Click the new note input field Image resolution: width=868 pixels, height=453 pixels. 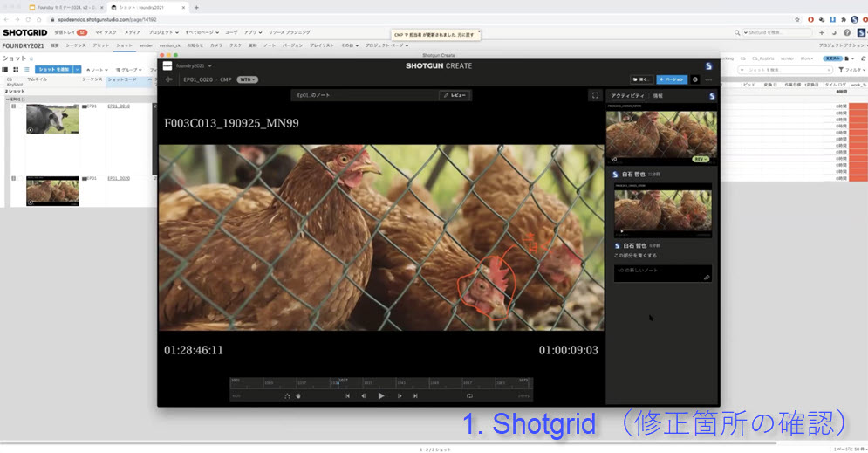tap(662, 273)
